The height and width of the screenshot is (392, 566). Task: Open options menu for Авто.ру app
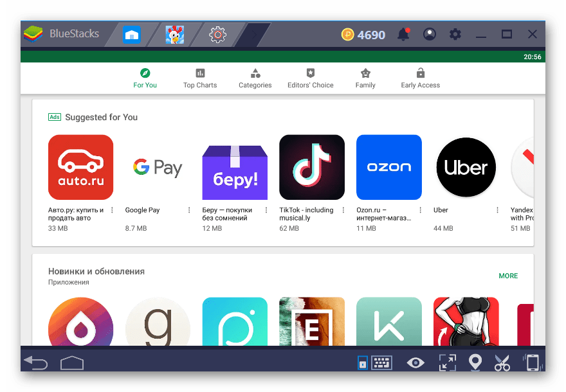coord(112,210)
